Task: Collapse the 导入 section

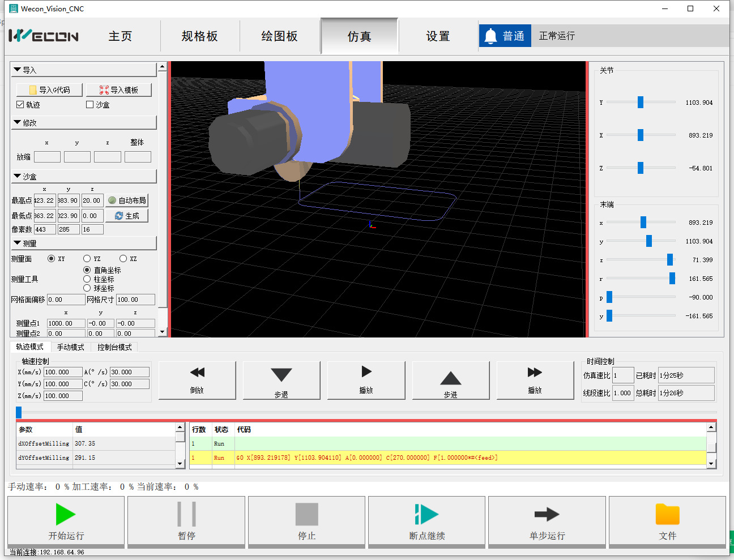Action: pos(18,70)
